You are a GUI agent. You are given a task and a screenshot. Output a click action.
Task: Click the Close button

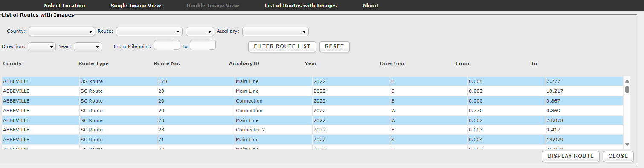pyautogui.click(x=618, y=156)
